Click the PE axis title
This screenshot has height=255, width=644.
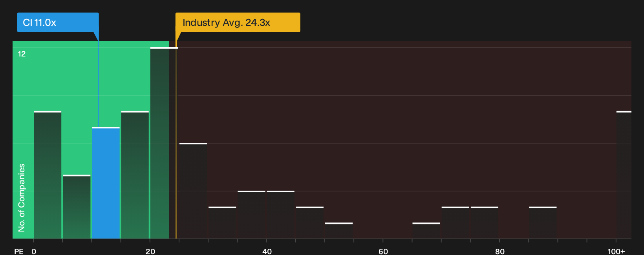[x=18, y=251]
